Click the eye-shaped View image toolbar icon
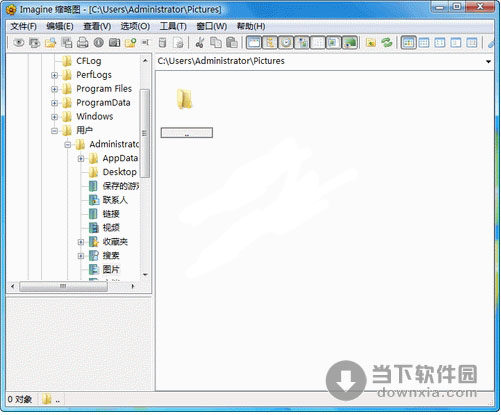Screen dimensions: 501x415 coord(19,42)
